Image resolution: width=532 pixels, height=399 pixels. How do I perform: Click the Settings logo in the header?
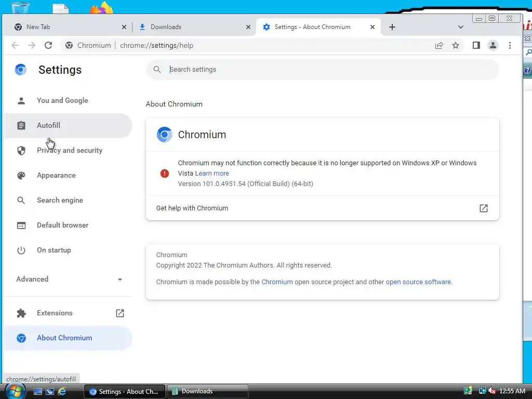coord(21,70)
